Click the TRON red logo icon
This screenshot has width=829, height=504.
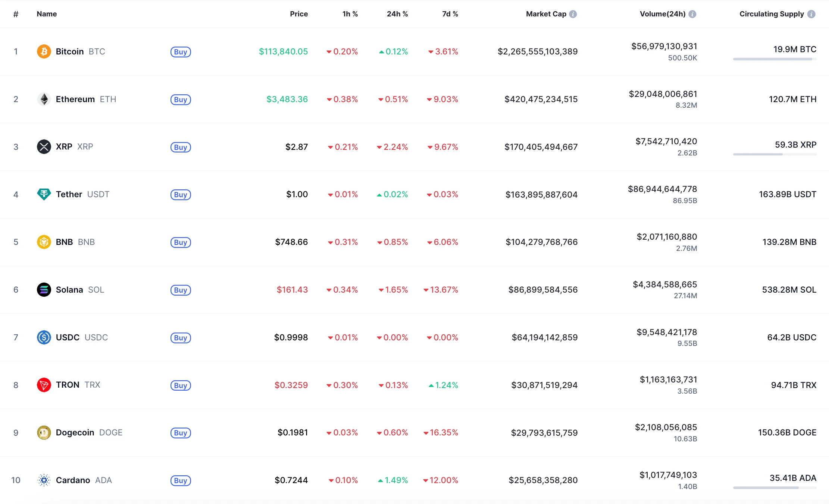pos(44,385)
